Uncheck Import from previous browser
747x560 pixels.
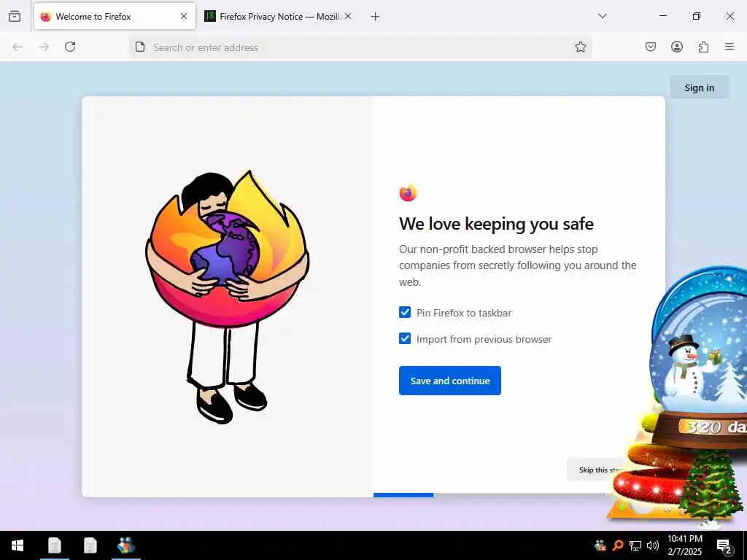pos(405,338)
